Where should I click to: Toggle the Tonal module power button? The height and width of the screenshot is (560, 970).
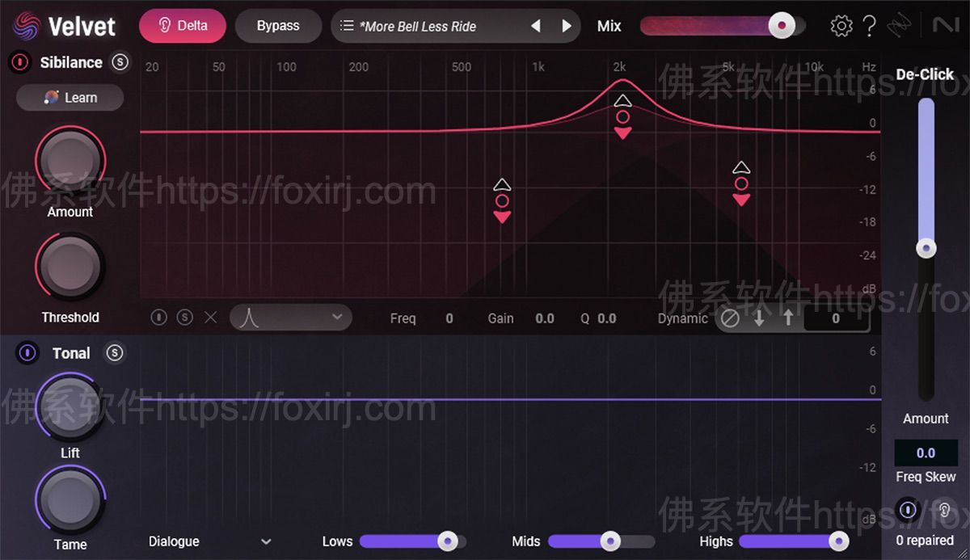pos(26,353)
